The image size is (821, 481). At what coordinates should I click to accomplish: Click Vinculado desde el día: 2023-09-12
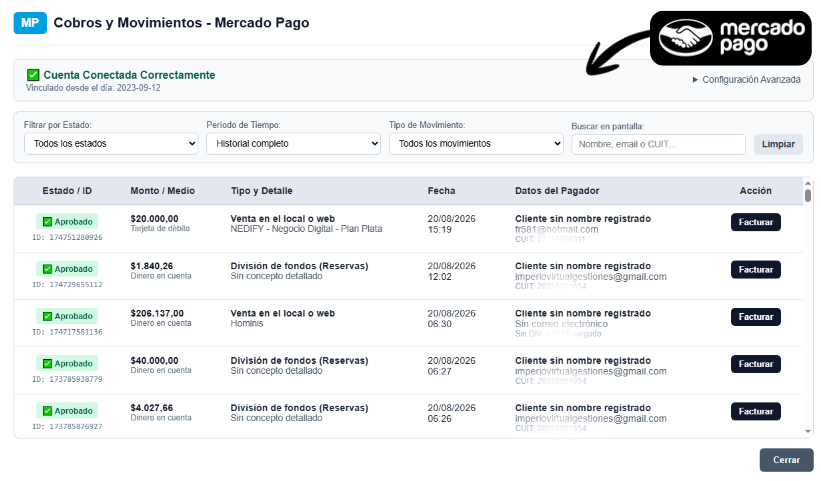tap(93, 88)
